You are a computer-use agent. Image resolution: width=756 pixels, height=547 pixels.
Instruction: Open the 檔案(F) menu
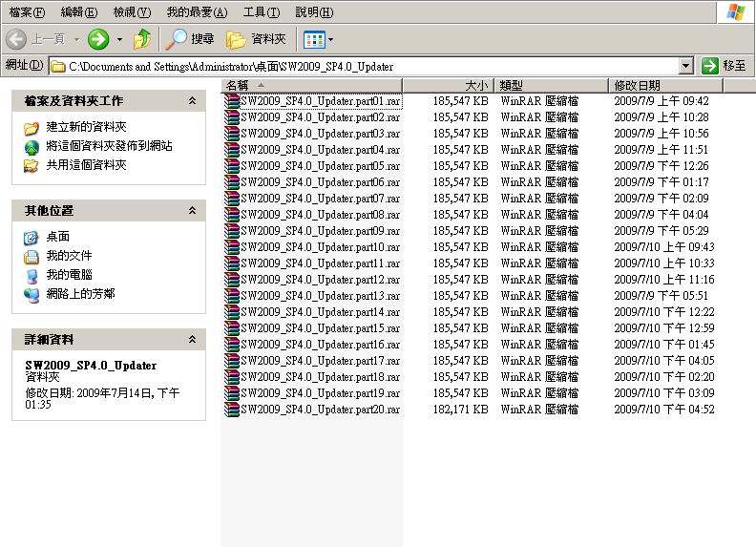(x=27, y=12)
